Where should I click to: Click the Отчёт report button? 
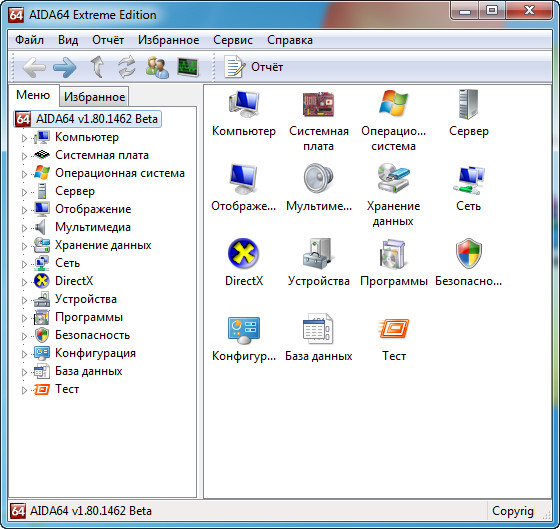pyautogui.click(x=254, y=67)
